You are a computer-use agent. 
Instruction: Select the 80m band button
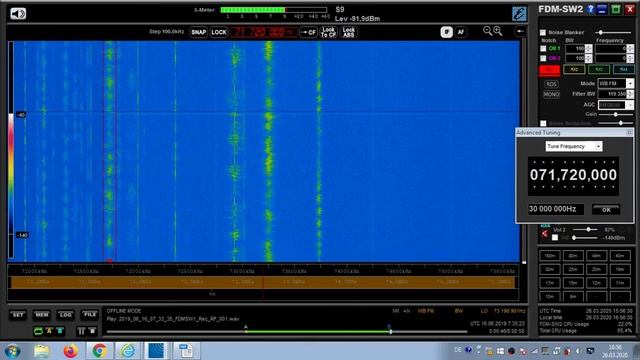[573, 256]
